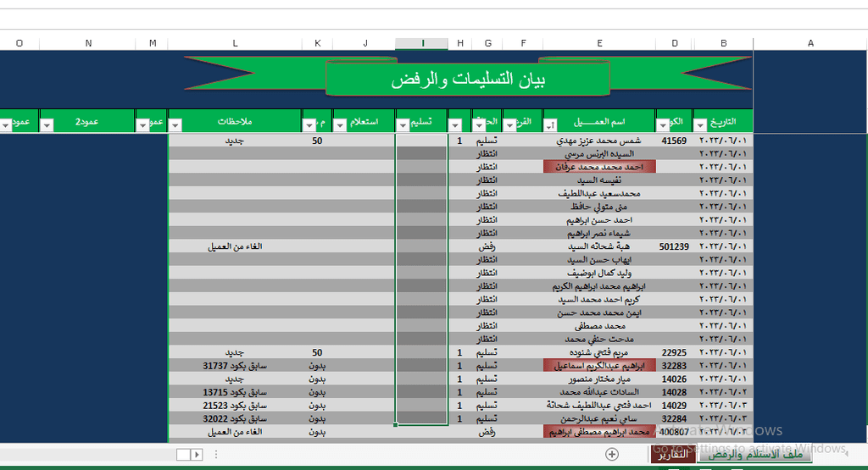Click the cell with name شمس محمد عزيز مهدي
The image size is (868, 470).
pyautogui.click(x=599, y=141)
